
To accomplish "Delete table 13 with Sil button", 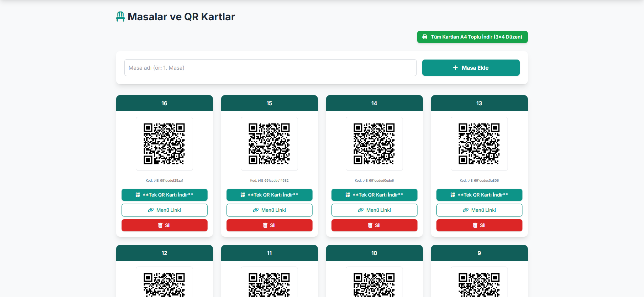I will coord(479,225).
